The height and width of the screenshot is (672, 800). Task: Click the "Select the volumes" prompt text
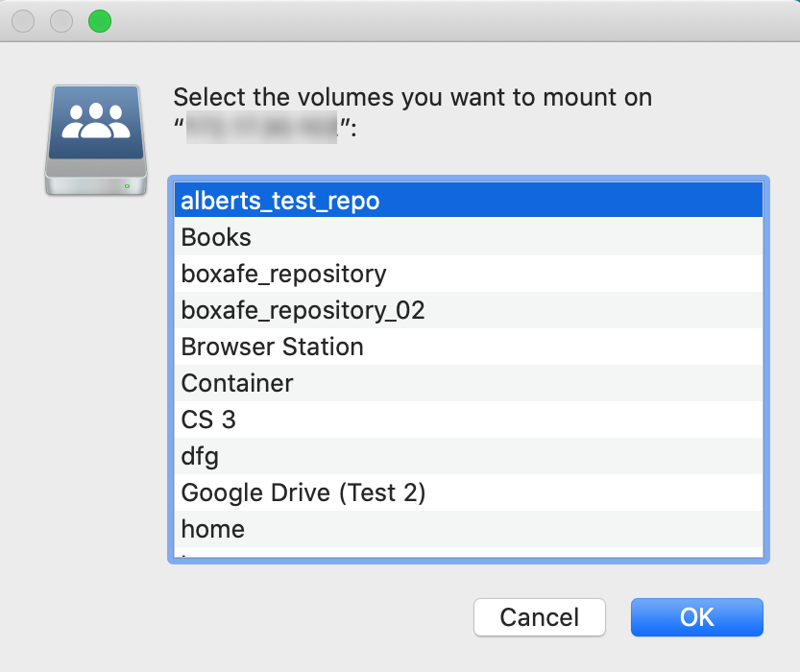click(412, 98)
